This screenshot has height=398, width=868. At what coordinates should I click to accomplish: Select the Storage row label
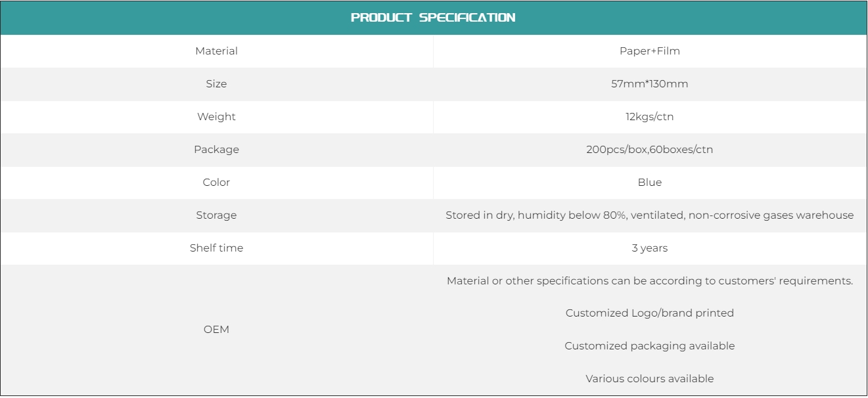coord(216,215)
